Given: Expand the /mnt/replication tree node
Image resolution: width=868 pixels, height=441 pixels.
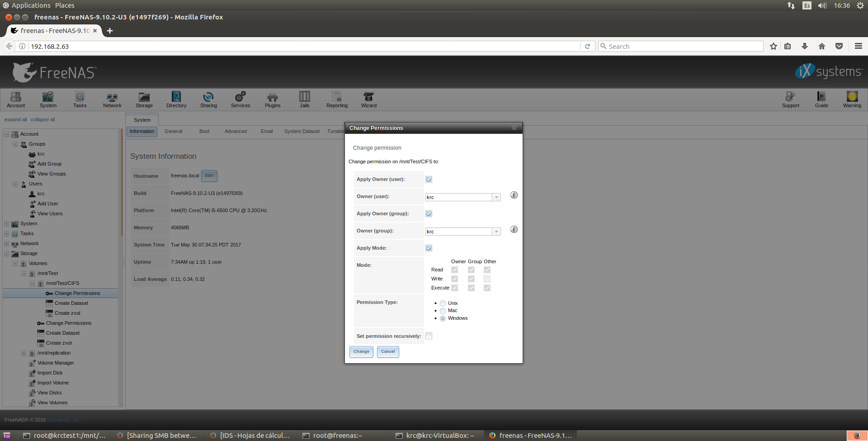Looking at the screenshot, I should click(24, 353).
